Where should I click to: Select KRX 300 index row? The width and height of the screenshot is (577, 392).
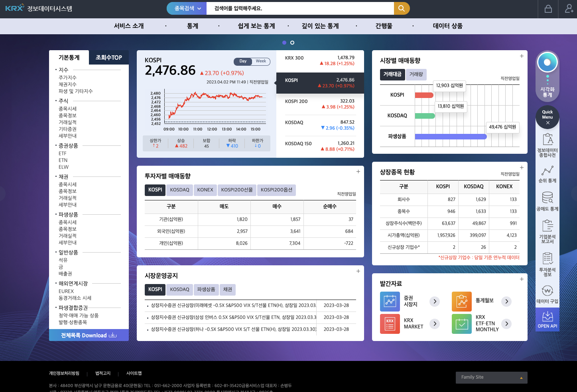click(320, 61)
